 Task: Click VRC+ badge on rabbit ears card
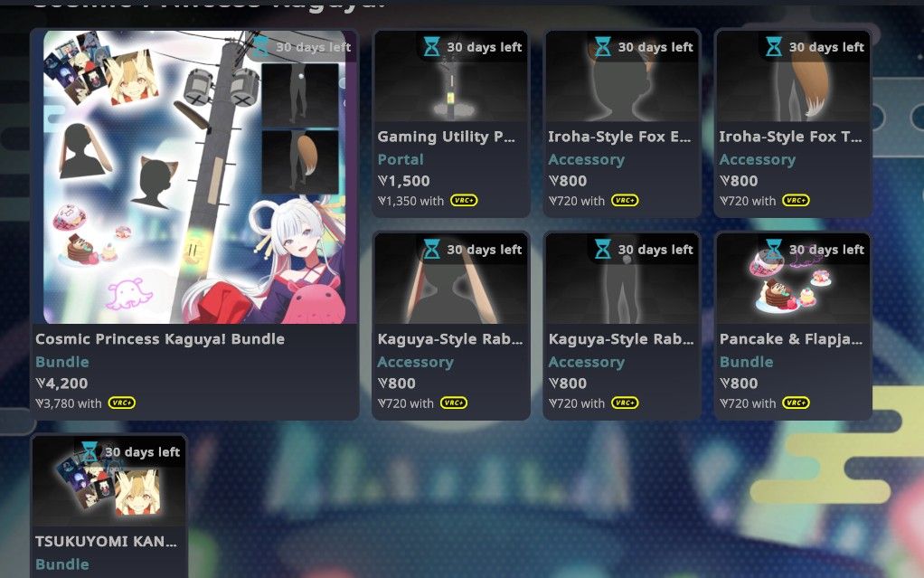(x=453, y=403)
